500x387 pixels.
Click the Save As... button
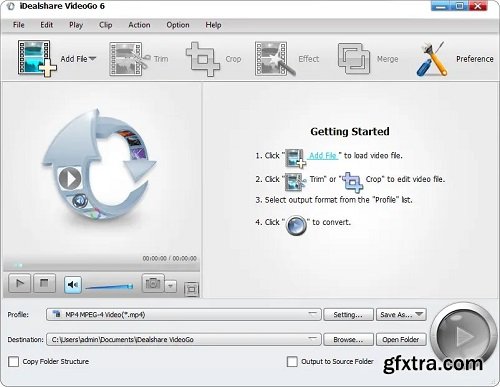(x=401, y=314)
